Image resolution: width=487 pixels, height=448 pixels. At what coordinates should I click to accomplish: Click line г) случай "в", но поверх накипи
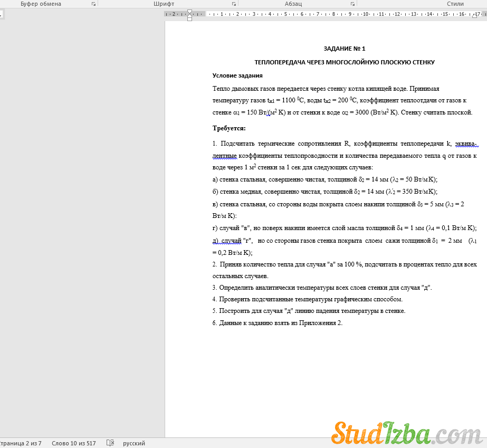(345, 228)
